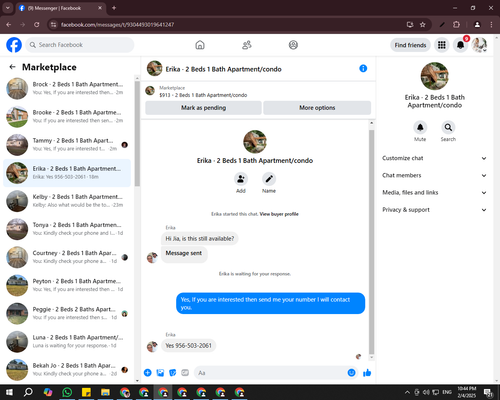Expand the Customize chat section
The width and height of the screenshot is (500, 400).
tap(434, 158)
